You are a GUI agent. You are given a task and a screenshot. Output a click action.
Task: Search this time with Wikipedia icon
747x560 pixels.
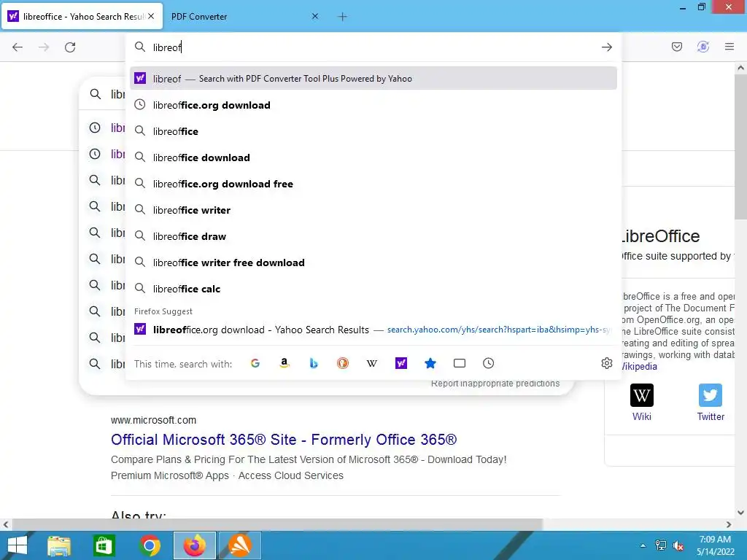pos(371,363)
